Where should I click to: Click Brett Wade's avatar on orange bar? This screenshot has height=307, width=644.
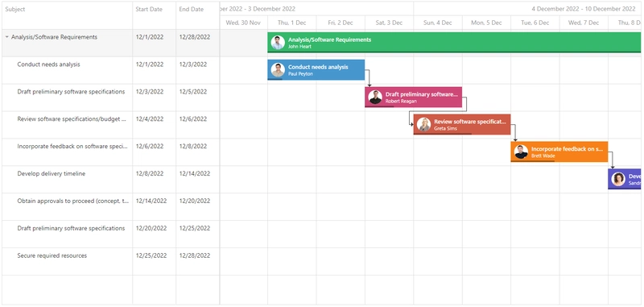click(521, 152)
